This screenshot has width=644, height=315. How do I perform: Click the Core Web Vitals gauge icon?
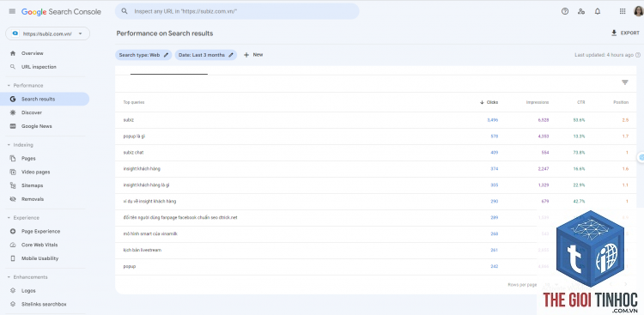(13, 245)
